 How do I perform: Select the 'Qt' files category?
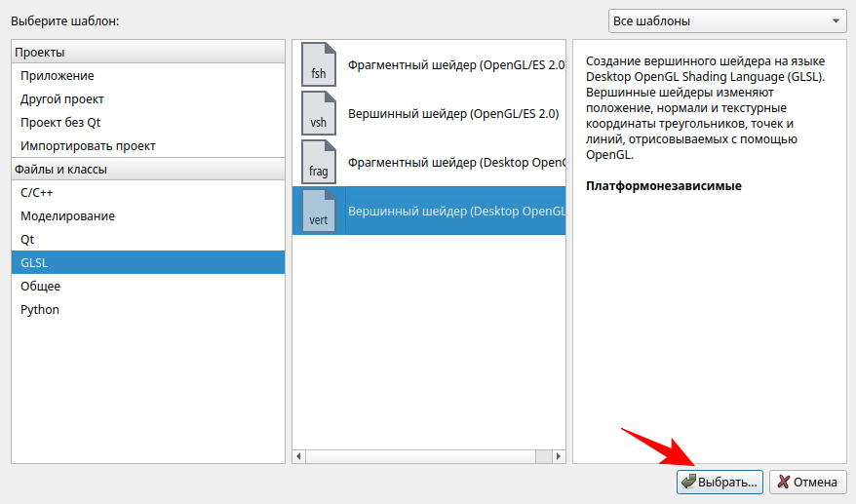(27, 239)
